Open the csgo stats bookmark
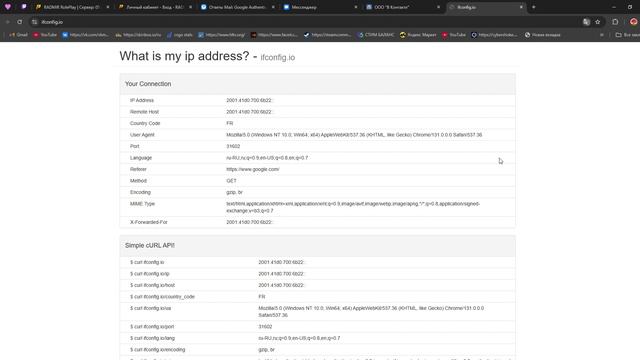This screenshot has height=360, width=640. coord(180,35)
